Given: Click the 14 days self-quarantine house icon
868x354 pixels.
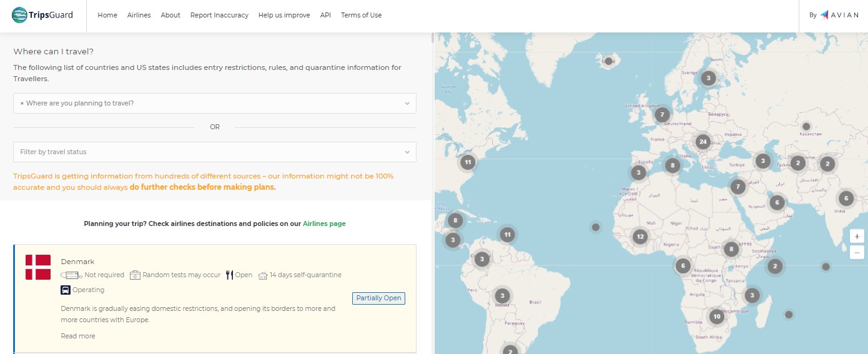Looking at the screenshot, I should pos(262,275).
